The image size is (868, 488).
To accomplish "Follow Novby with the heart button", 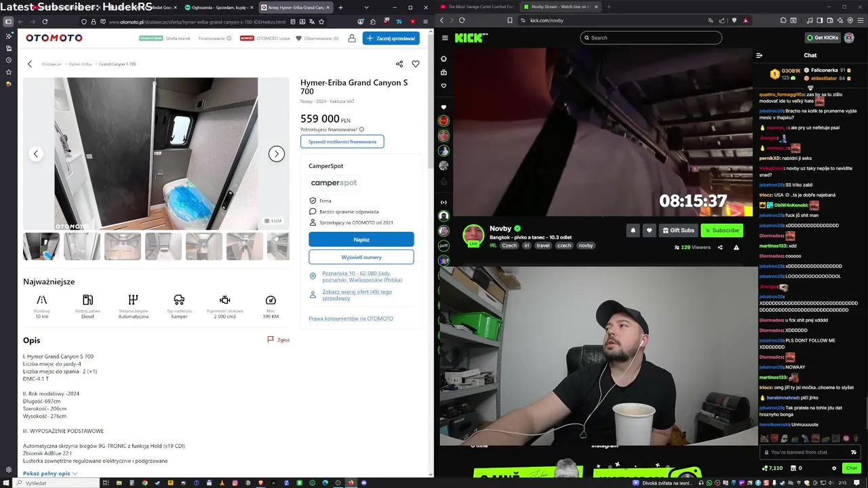I will click(x=649, y=230).
